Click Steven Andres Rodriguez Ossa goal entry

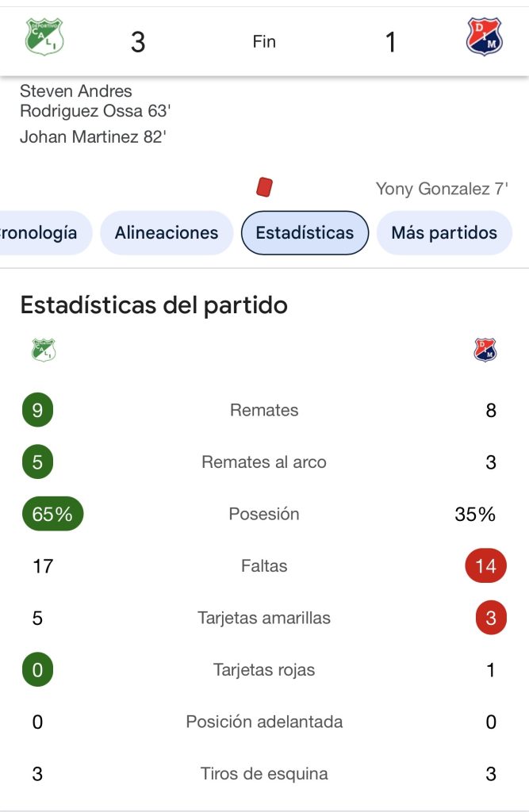tap(95, 101)
